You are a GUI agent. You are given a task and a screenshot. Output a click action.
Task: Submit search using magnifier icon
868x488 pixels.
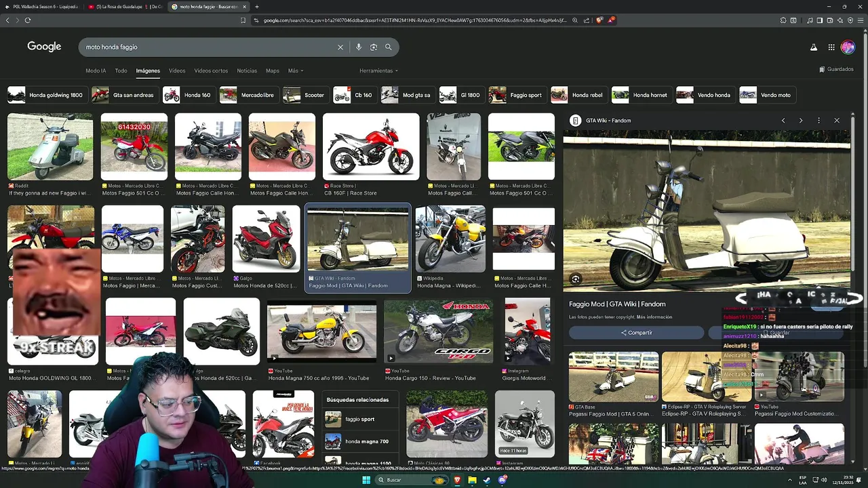[x=389, y=47]
